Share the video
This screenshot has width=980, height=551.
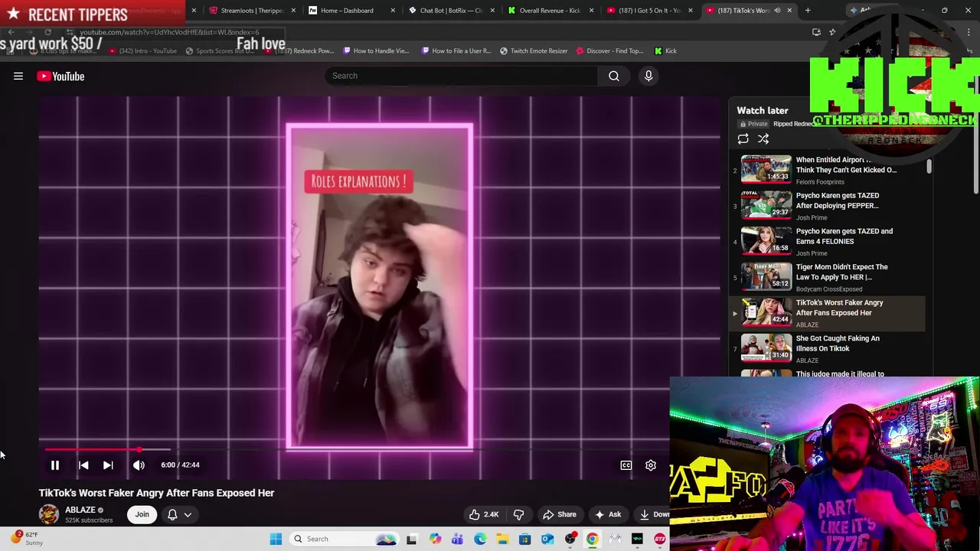(x=559, y=514)
